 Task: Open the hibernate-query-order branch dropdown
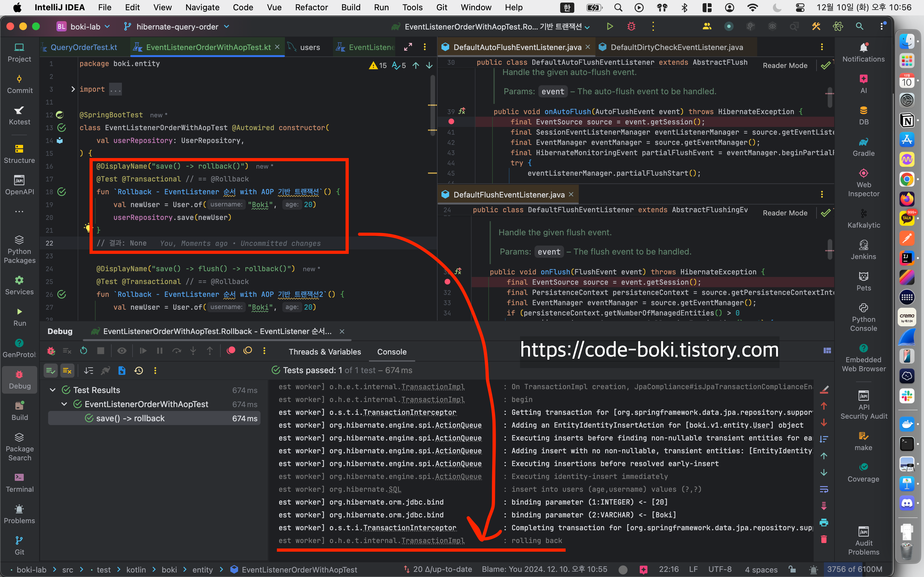click(176, 27)
